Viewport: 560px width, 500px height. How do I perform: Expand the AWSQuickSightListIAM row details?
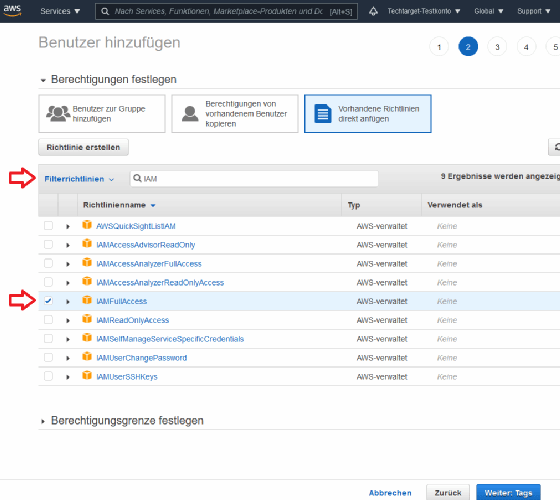point(68,226)
